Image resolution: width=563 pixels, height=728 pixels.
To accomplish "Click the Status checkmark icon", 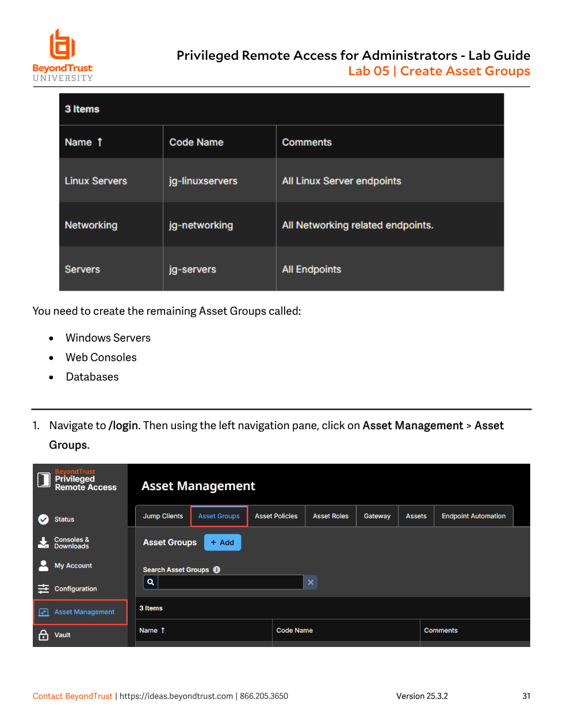I will click(x=43, y=519).
